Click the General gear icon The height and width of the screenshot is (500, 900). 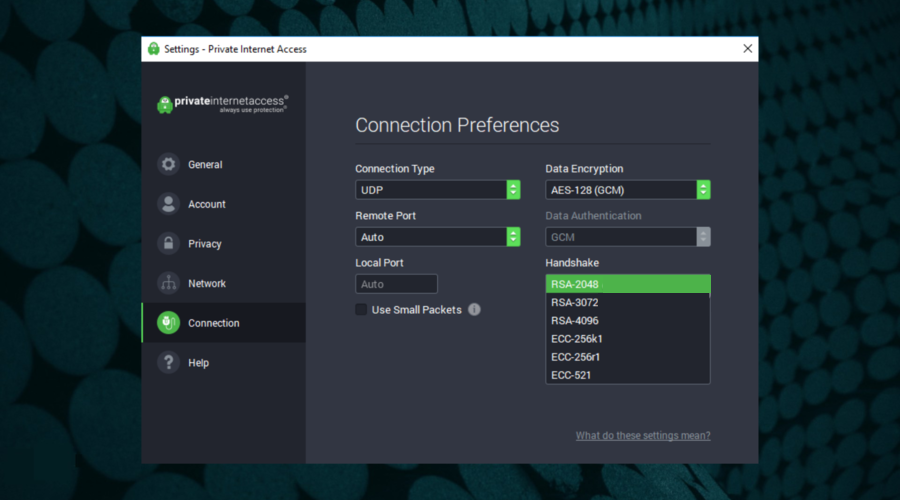tap(168, 164)
